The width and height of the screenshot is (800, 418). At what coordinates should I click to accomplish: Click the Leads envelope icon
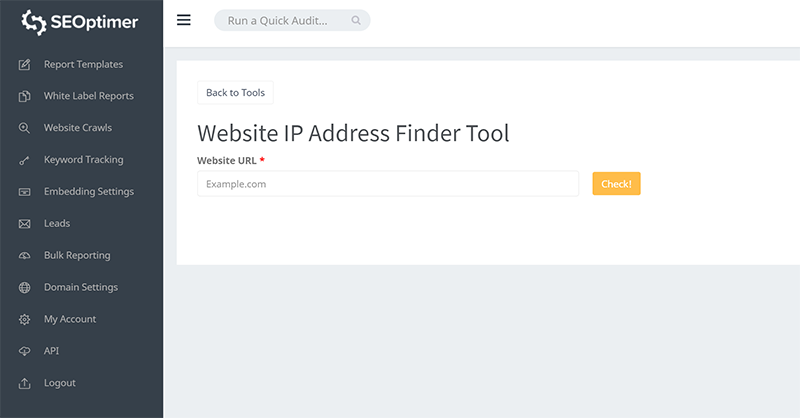tap(25, 224)
